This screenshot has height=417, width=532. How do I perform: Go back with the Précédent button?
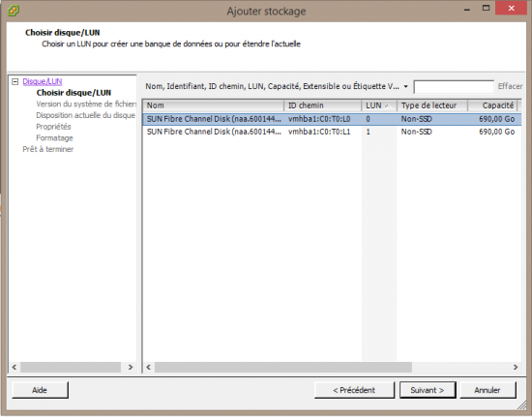354,390
